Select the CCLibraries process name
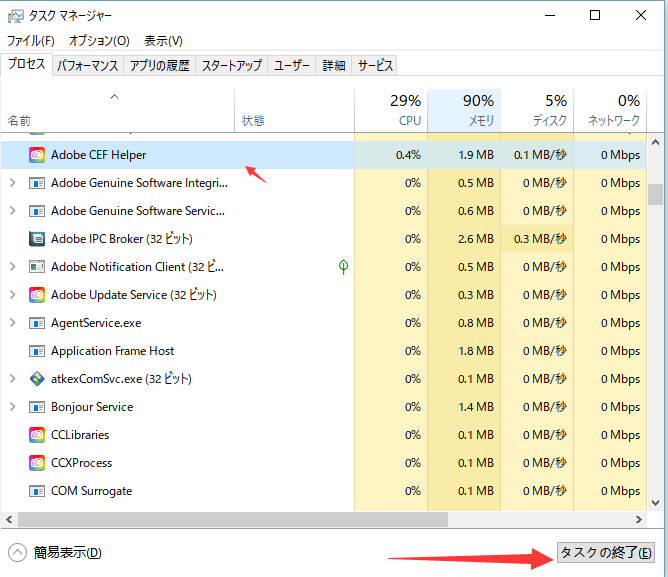Viewport: 668px width, 577px height. [x=80, y=435]
